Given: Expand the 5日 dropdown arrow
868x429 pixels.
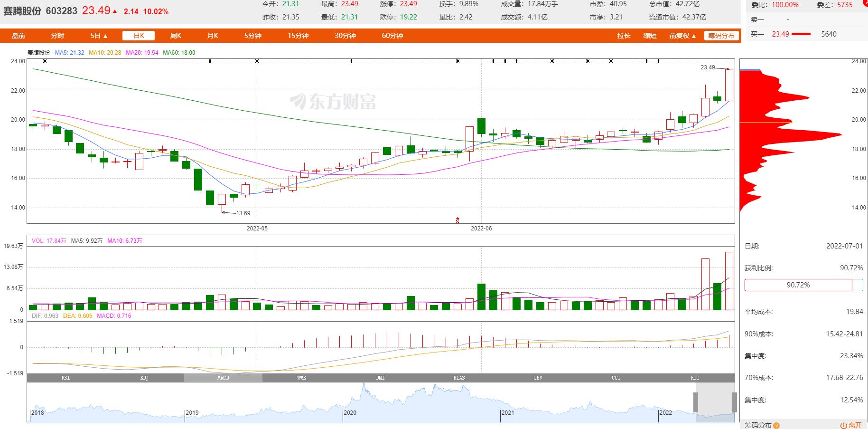Looking at the screenshot, I should click(x=105, y=35).
